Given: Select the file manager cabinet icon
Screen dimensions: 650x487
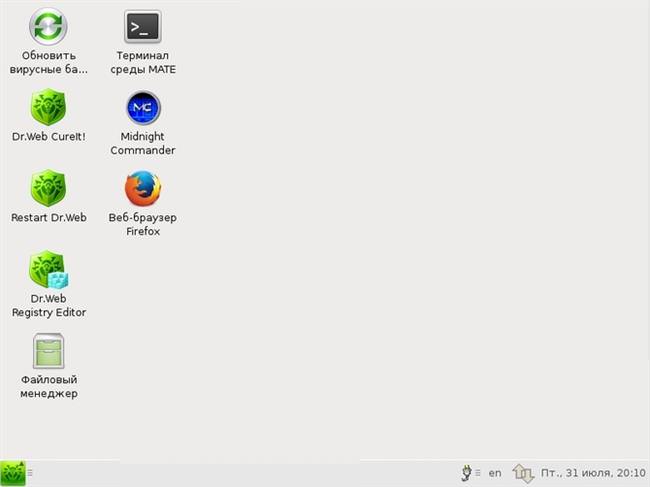Looking at the screenshot, I should 49,351.
